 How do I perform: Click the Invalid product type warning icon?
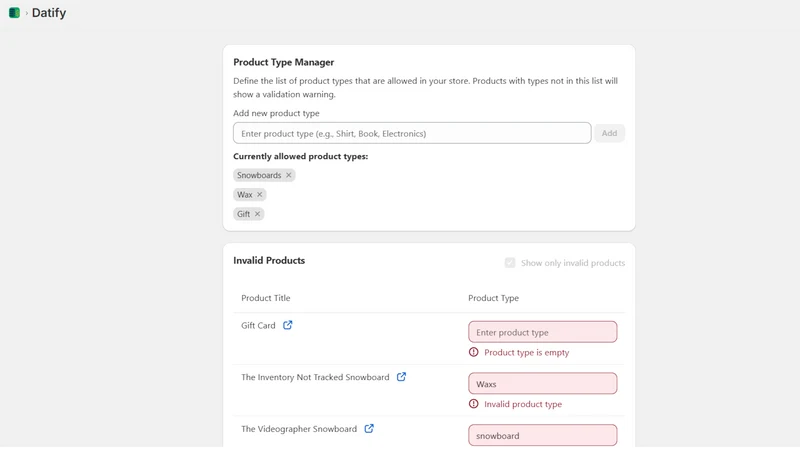473,404
